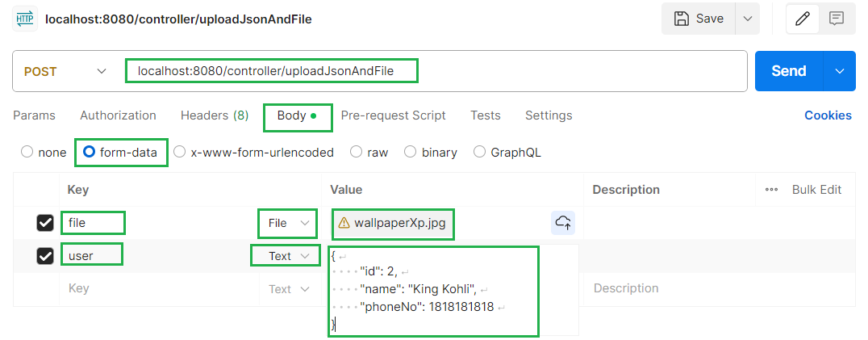
Task: Select the raw body type radio button
Action: (356, 152)
